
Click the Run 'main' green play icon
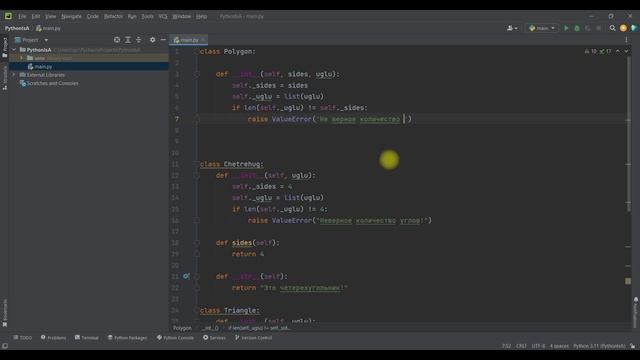pyautogui.click(x=566, y=28)
